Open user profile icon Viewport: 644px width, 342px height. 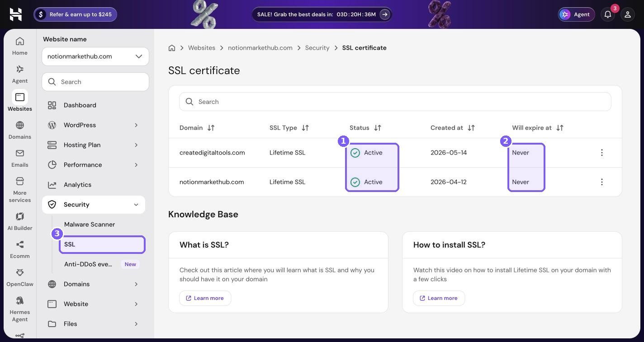pos(628,14)
